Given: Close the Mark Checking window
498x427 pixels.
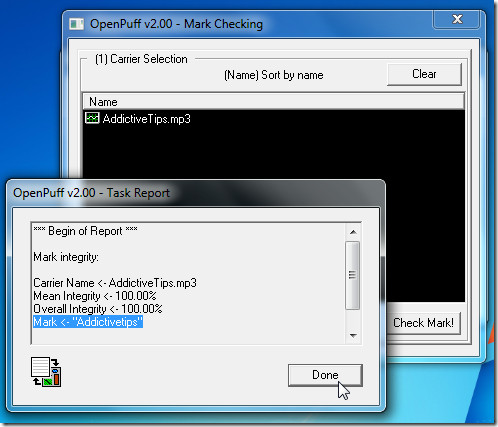Looking at the screenshot, I should click(x=457, y=19).
